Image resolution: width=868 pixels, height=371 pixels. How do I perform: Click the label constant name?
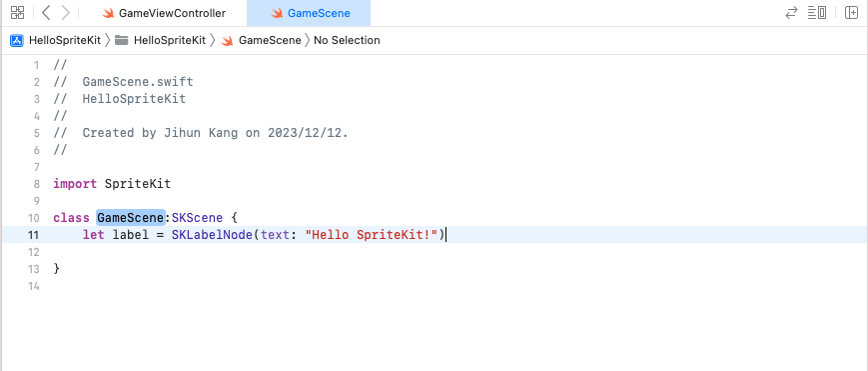[x=131, y=235]
